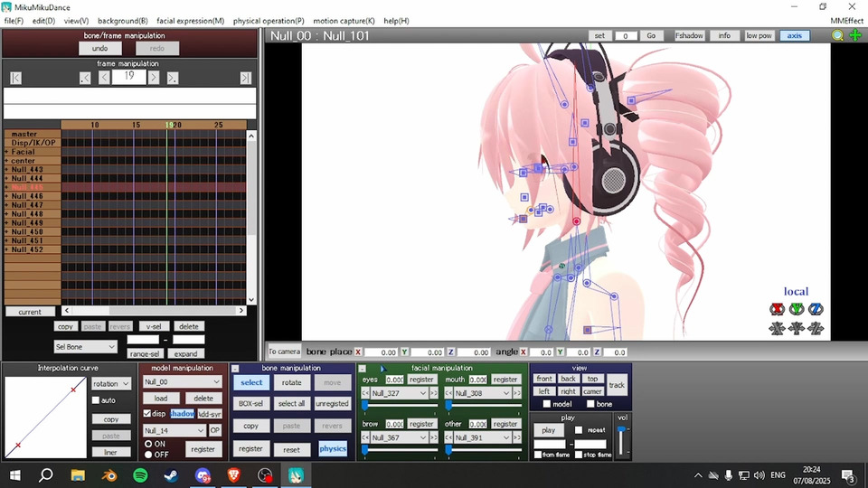Screen dimensions: 868x488
Task: Go to previous keyframe button
Action: [x=85, y=78]
